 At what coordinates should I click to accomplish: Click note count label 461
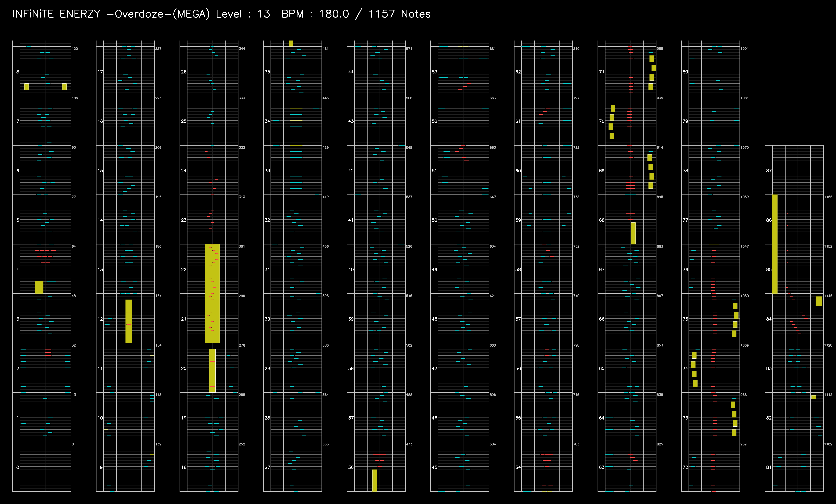[x=325, y=49]
